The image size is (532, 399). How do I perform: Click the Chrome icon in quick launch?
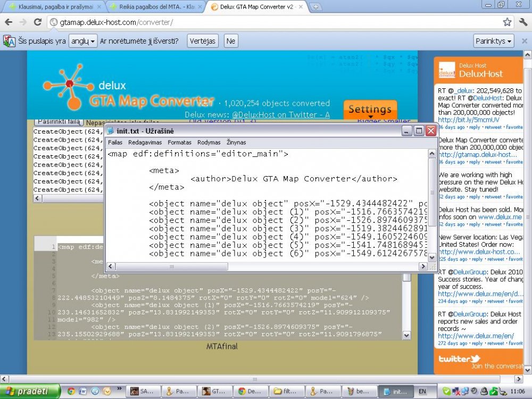click(71, 391)
